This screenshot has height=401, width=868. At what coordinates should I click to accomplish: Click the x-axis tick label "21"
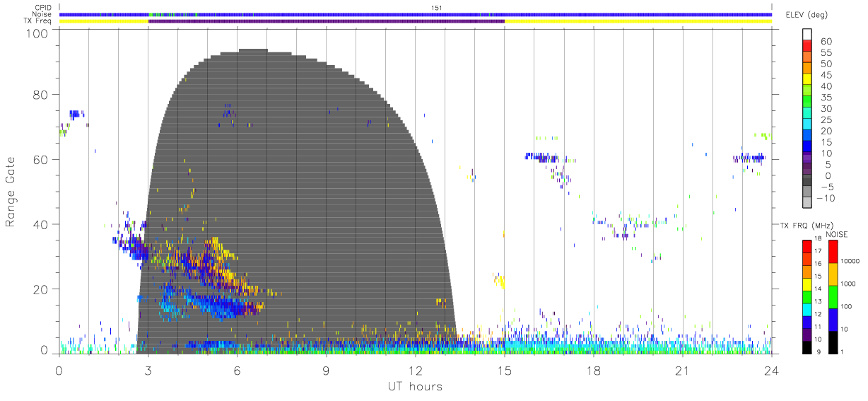coord(682,370)
